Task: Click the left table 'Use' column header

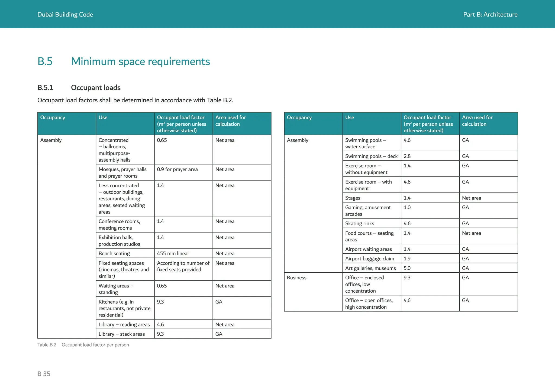Action: pos(103,117)
